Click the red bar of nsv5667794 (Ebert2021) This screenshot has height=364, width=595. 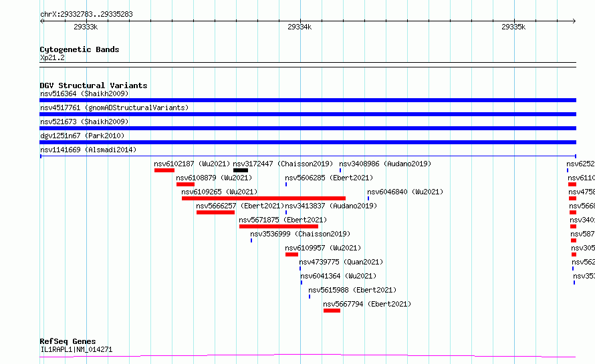tap(332, 311)
